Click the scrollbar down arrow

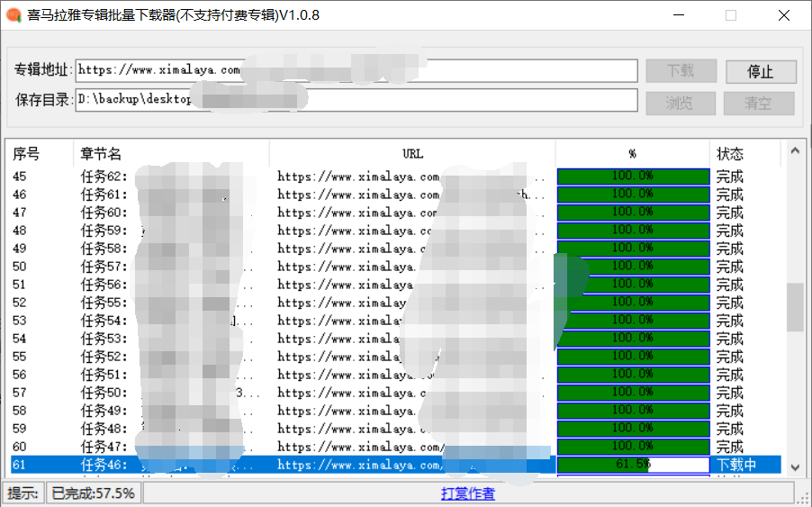pos(795,467)
